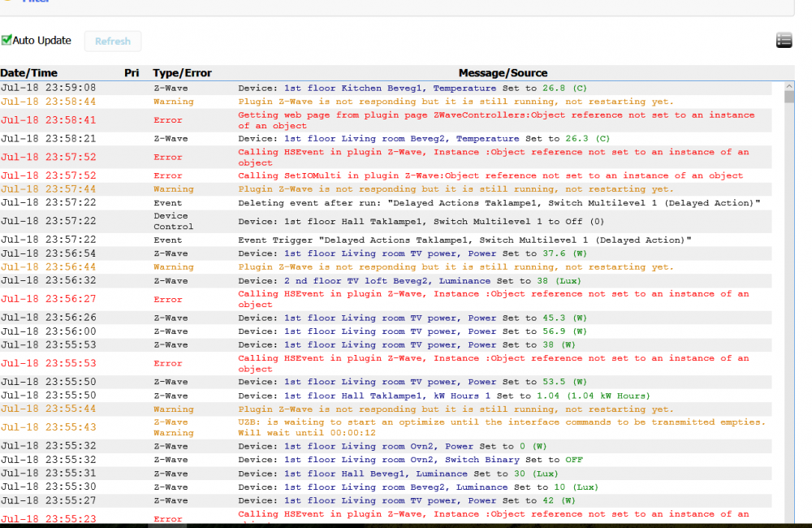812x528 pixels.
Task: Click the Taklampe1 kW Hours log entry
Action: tap(443, 396)
